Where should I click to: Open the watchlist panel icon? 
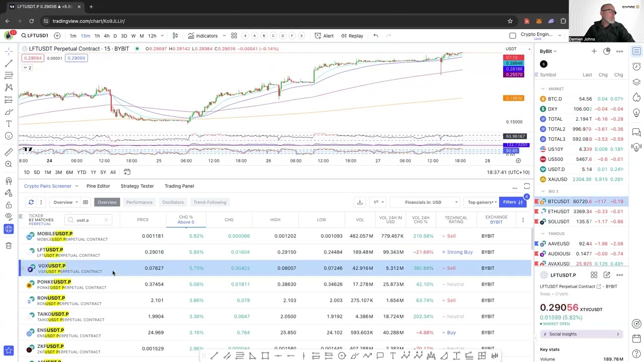pyautogui.click(x=636, y=51)
